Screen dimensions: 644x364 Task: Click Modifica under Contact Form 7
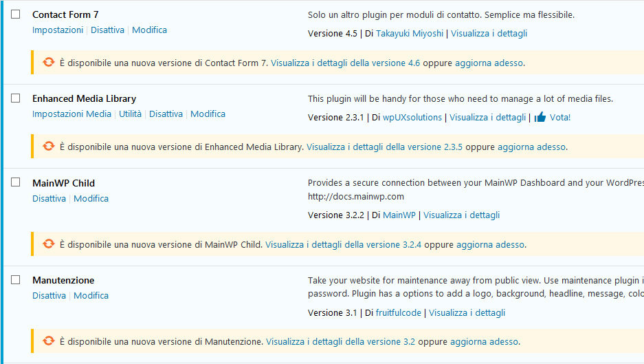pyautogui.click(x=150, y=30)
